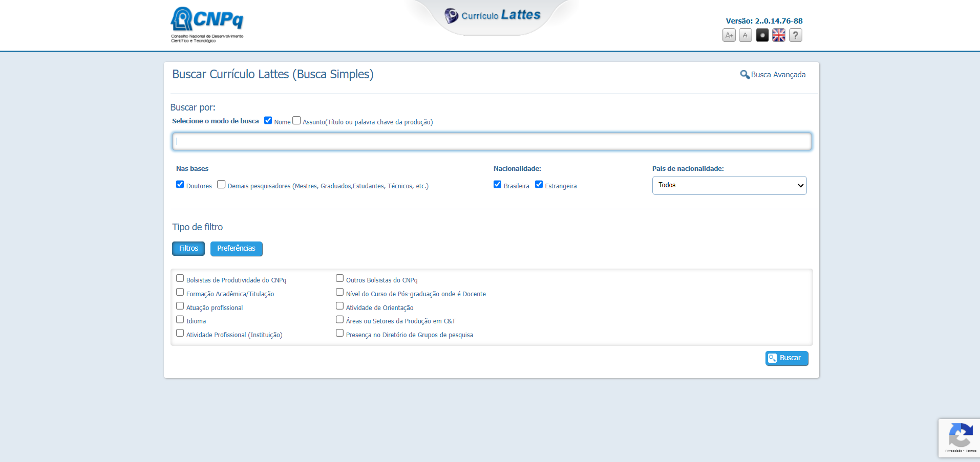The width and height of the screenshot is (980, 462).
Task: Check Demais pesquisadores checkbox
Action: point(221,185)
